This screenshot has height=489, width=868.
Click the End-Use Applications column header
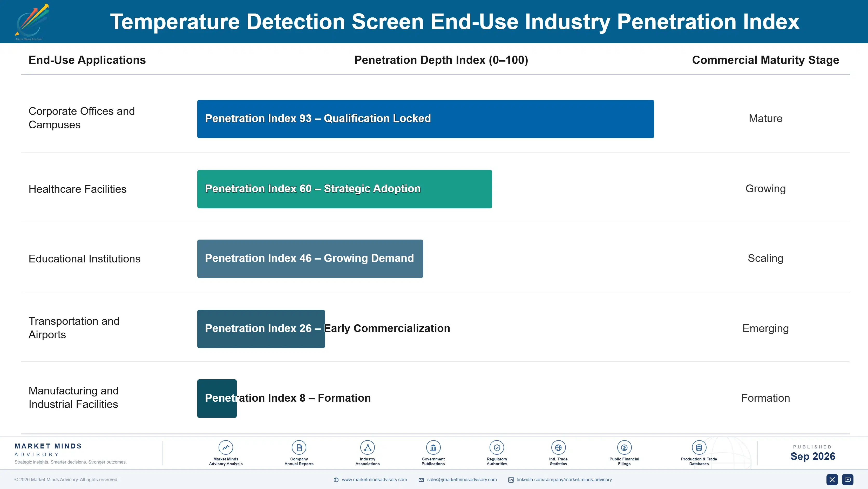click(87, 60)
